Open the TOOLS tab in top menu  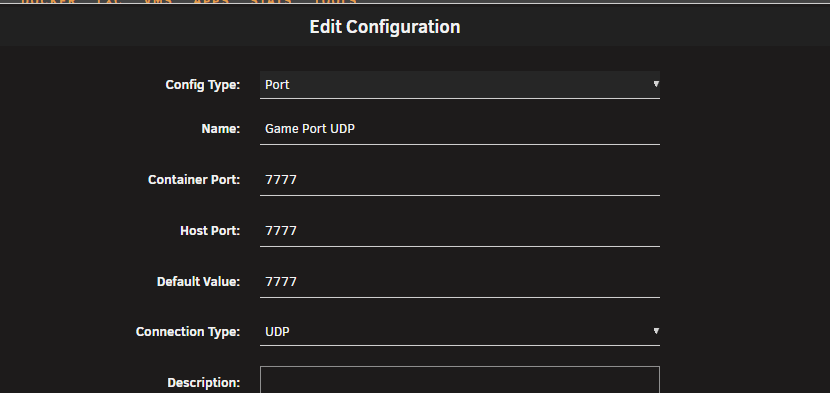click(335, 2)
